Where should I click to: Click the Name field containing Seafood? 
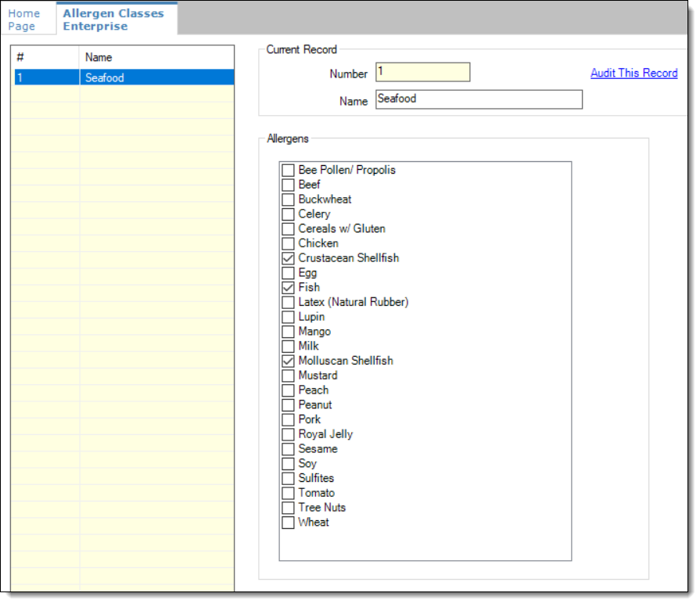pos(479,99)
